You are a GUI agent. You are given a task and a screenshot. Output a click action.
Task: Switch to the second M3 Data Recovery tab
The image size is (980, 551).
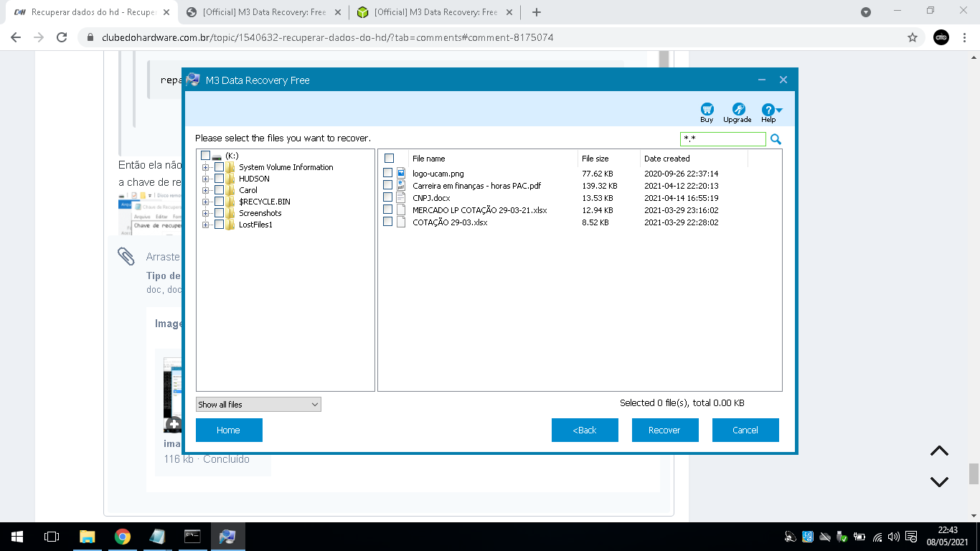point(263,12)
